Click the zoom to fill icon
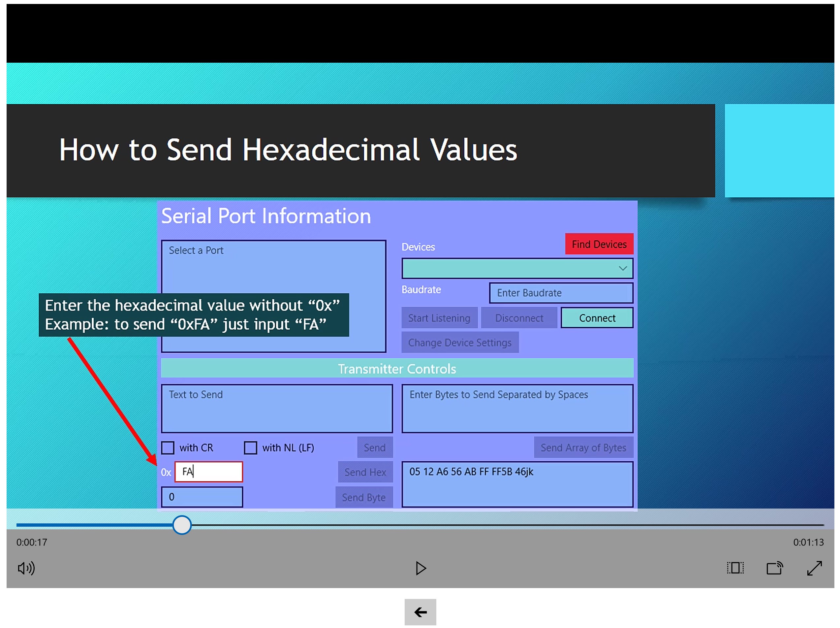Image resolution: width=840 pixels, height=628 pixels. coord(735,568)
